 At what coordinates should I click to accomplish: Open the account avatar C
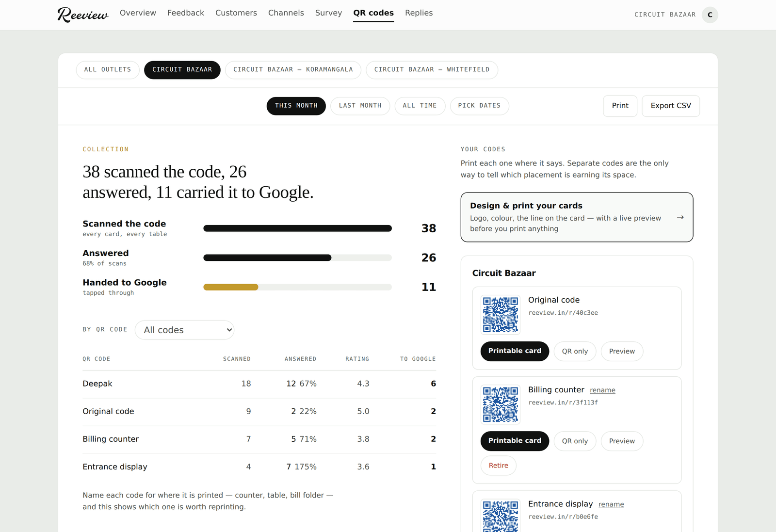(710, 15)
